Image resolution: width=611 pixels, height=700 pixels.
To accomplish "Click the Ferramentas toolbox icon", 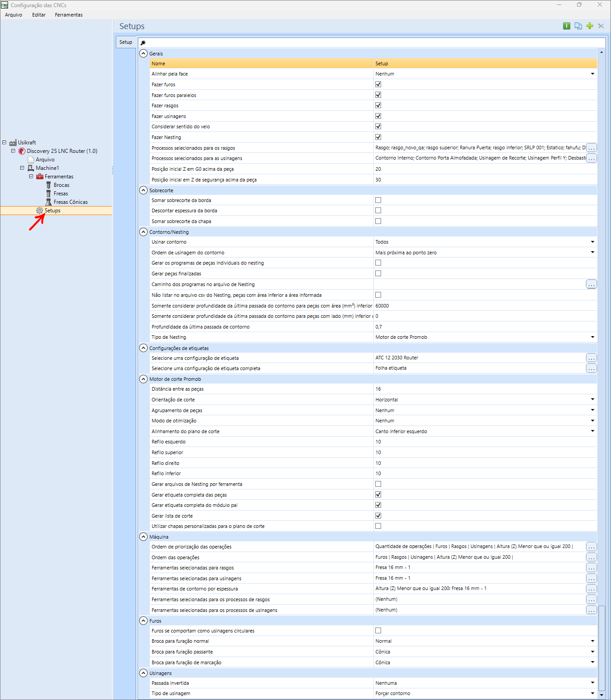I will [40, 177].
